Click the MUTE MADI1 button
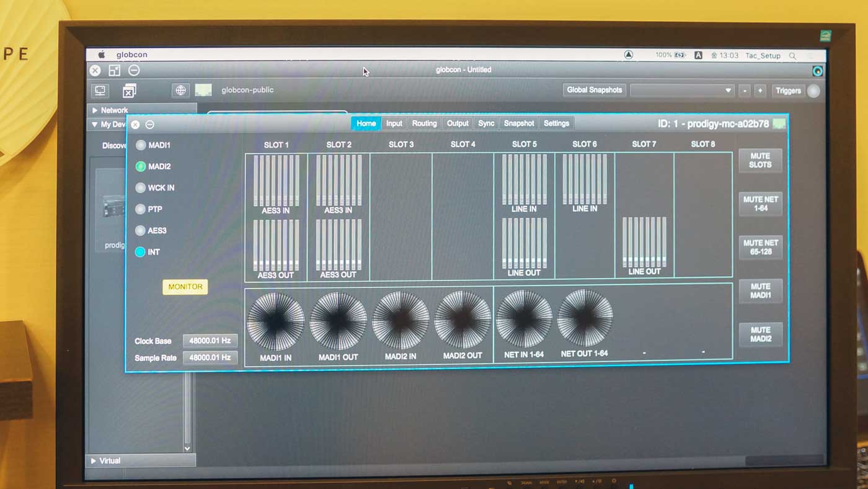Viewport: 868px width, 489px height. 760,291
